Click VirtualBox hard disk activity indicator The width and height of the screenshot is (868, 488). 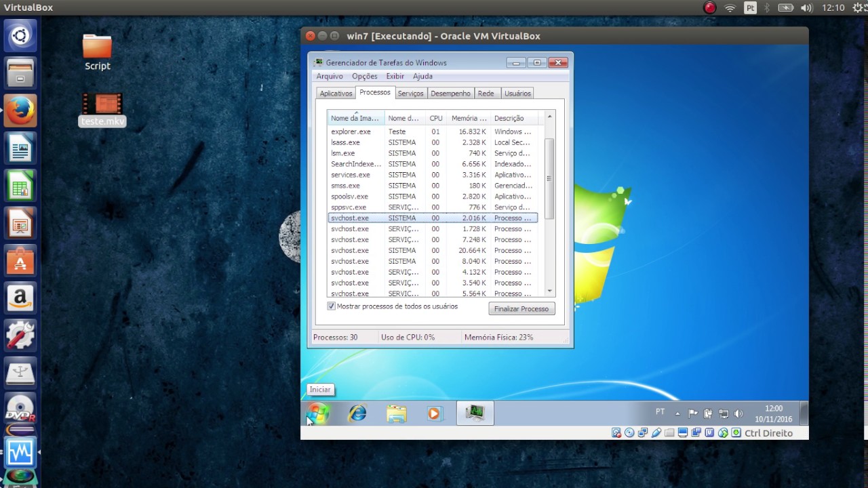tap(616, 433)
